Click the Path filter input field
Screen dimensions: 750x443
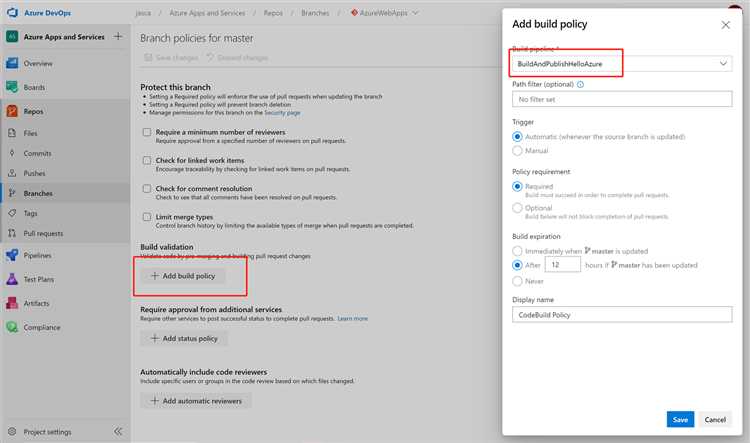(x=622, y=100)
